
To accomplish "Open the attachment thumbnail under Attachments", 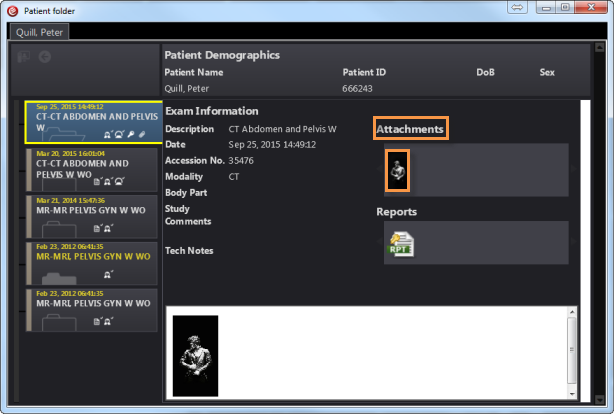I will tap(398, 171).
